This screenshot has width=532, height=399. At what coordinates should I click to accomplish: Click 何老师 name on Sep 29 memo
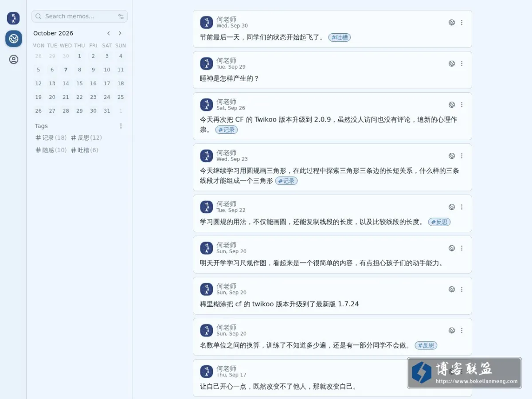coord(227,61)
